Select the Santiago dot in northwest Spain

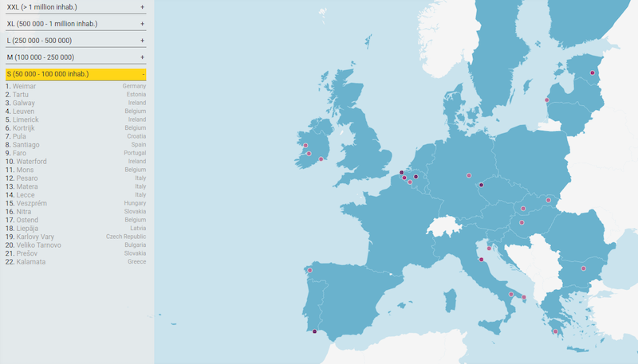tap(309, 271)
